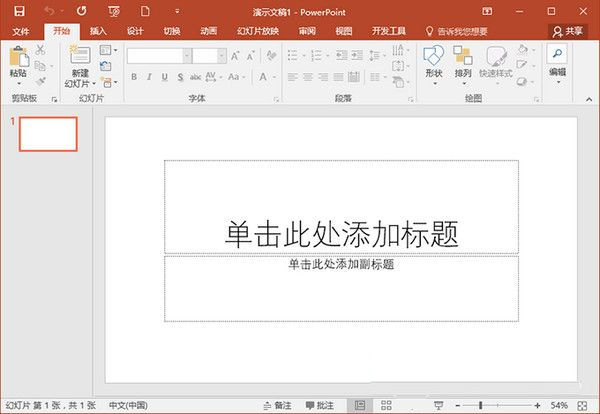Clear all text formatting
This screenshot has width=600, height=414.
[271, 56]
